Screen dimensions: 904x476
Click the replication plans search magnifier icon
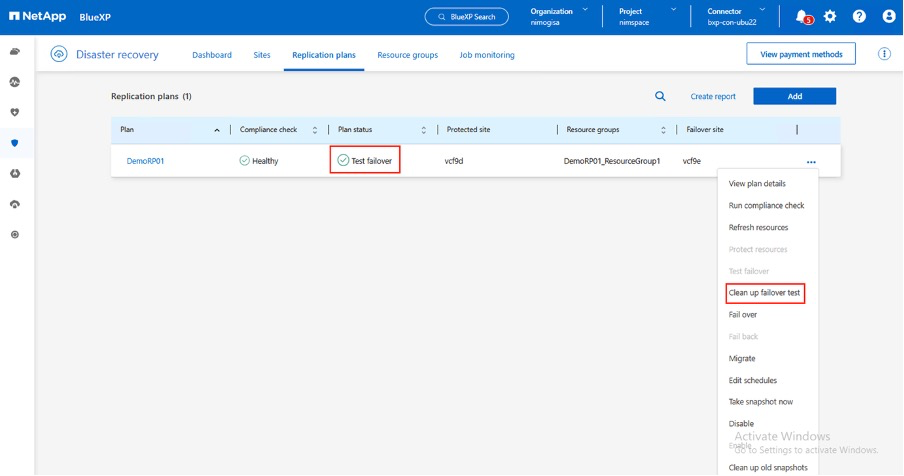coord(660,96)
